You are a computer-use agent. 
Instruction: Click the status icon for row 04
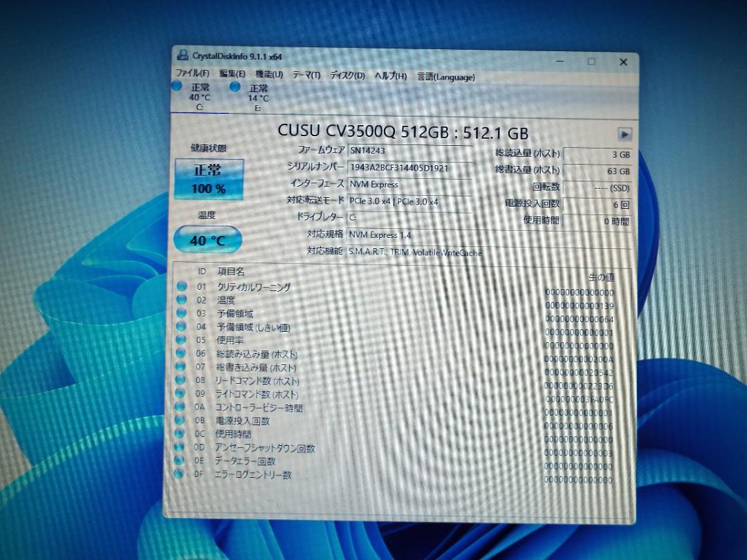[181, 326]
